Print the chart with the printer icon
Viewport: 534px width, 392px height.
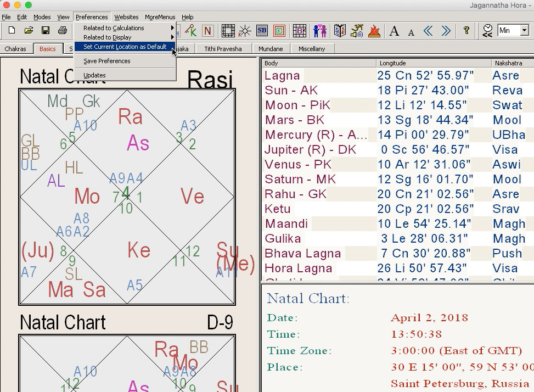point(63,31)
